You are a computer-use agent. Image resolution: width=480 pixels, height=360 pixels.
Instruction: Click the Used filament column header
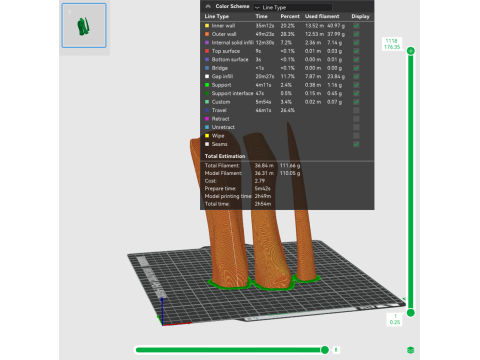[x=322, y=16]
